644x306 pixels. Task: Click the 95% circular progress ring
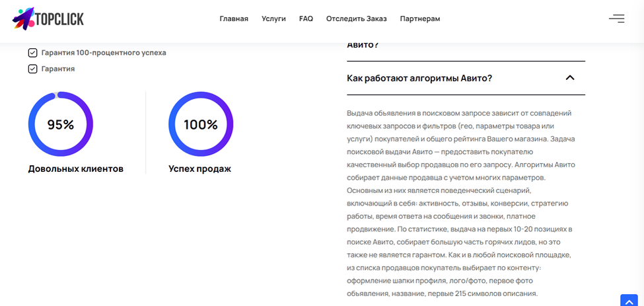61,124
